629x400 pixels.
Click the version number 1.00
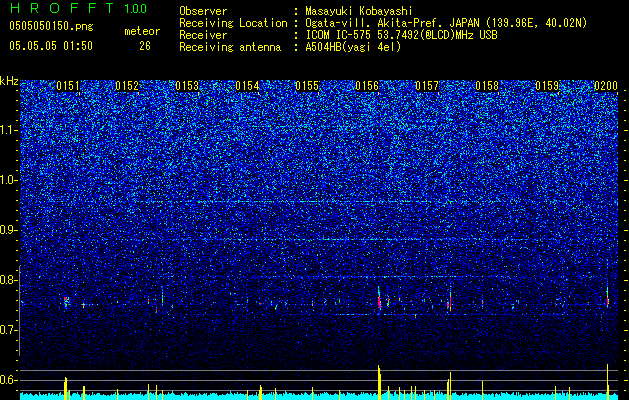(135, 9)
